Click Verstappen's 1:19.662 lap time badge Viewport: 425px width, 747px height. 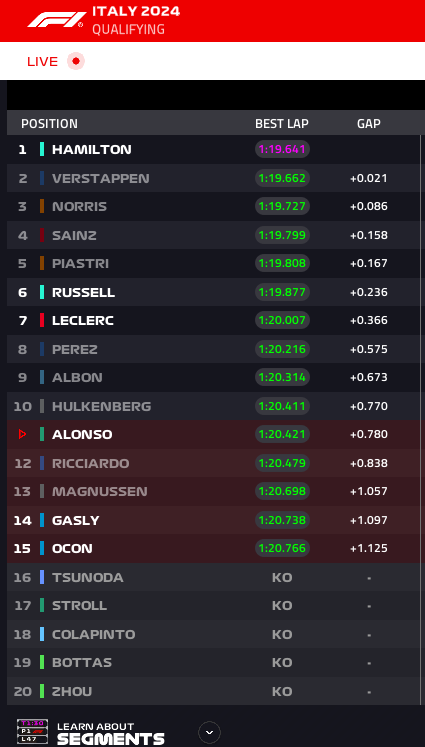pos(282,178)
